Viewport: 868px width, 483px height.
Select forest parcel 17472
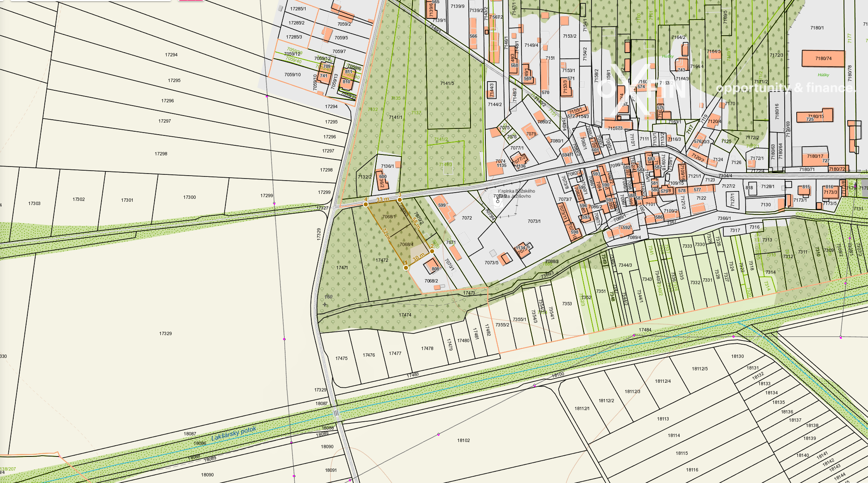(x=382, y=260)
